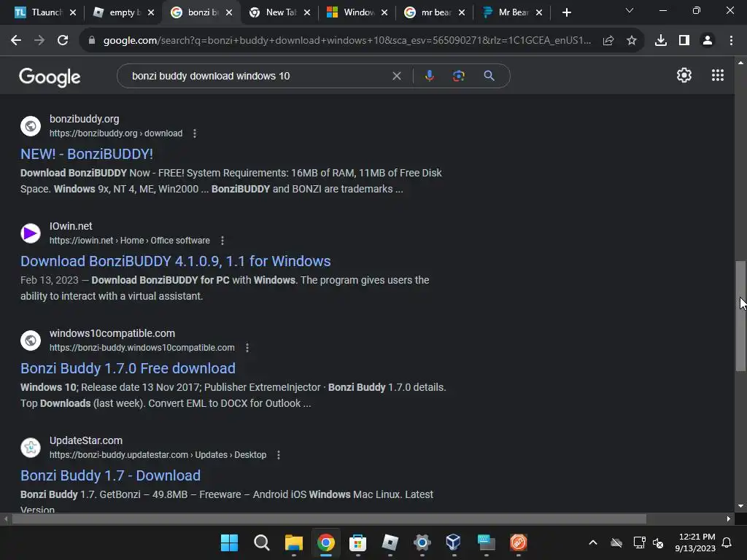This screenshot has width=747, height=560.
Task: Click the IOwin.net favicon
Action: click(31, 233)
